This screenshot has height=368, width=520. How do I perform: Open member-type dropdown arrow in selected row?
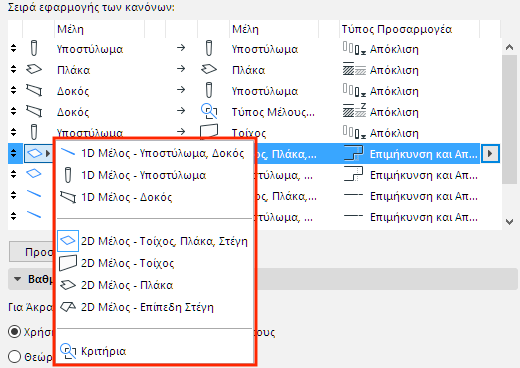click(48, 154)
